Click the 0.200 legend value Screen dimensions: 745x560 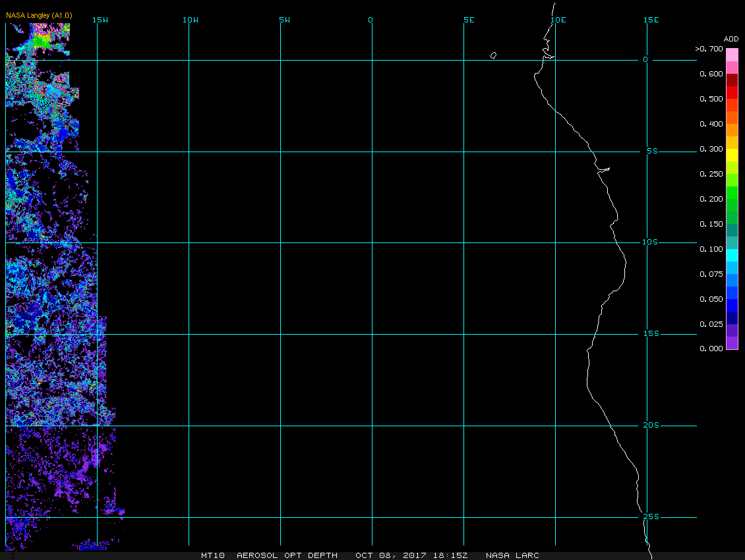[711, 199]
